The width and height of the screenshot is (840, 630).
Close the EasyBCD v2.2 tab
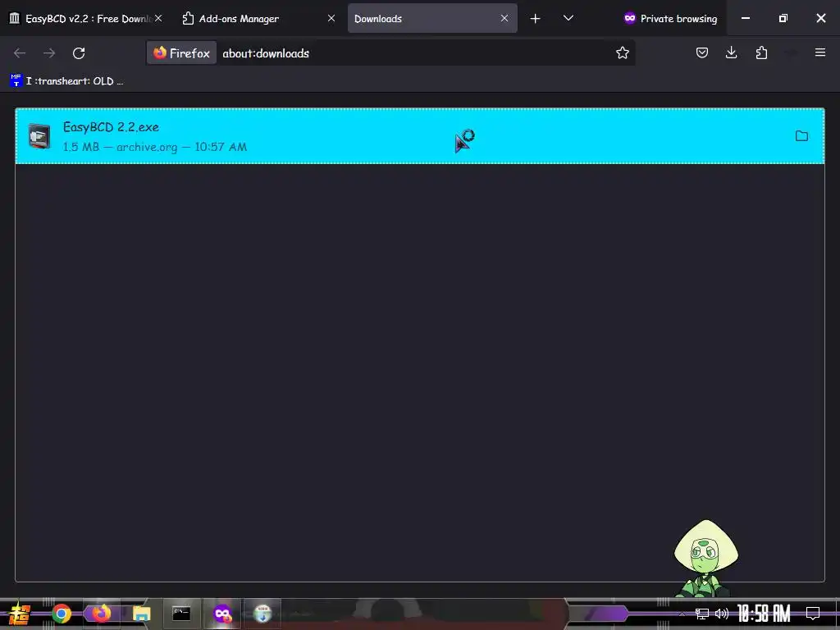tap(158, 18)
